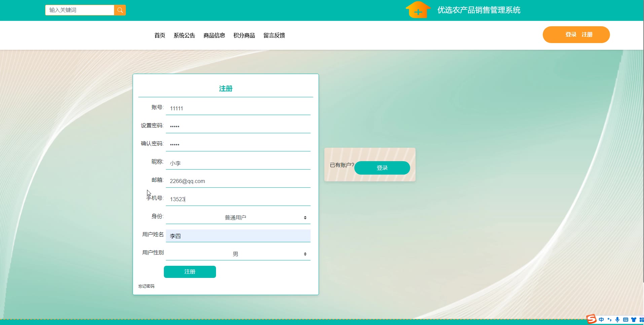Open the 系统公告 menu item
This screenshot has height=325, width=644.
coord(184,35)
